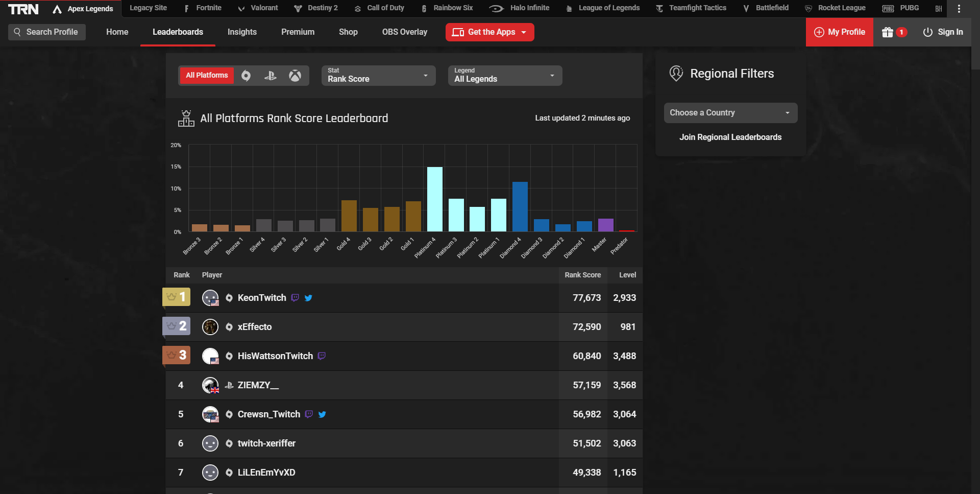Click KeonTwitch's Twitch icon
The width and height of the screenshot is (980, 494).
tap(295, 298)
